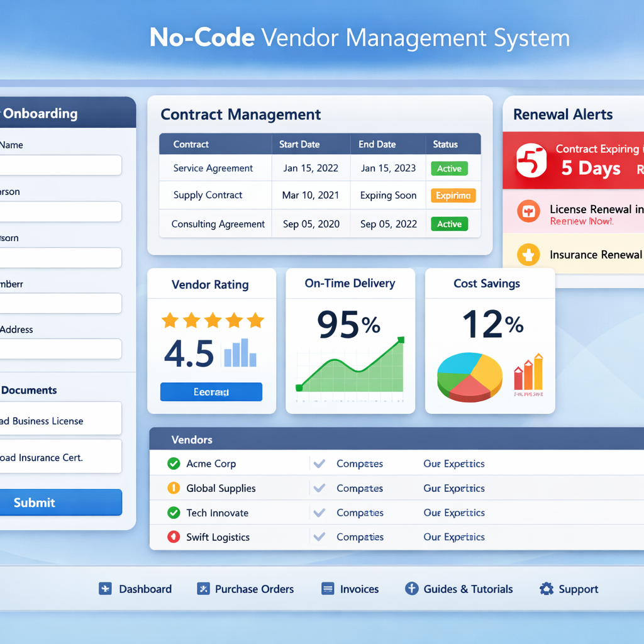
Task: Click the yellow Insurance Renewal icon
Action: (528, 255)
